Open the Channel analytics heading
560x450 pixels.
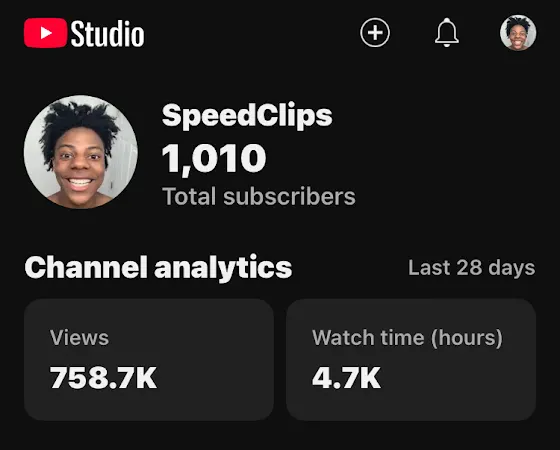pyautogui.click(x=158, y=268)
